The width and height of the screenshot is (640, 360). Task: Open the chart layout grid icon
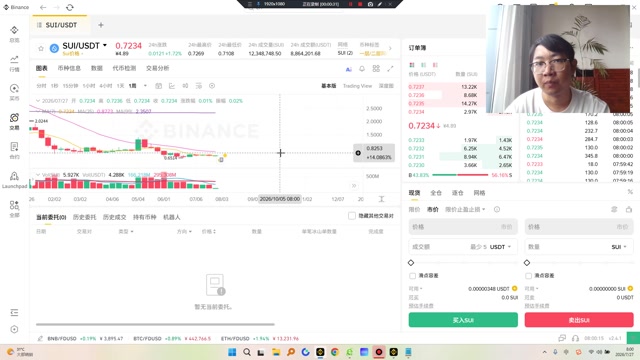(x=376, y=69)
